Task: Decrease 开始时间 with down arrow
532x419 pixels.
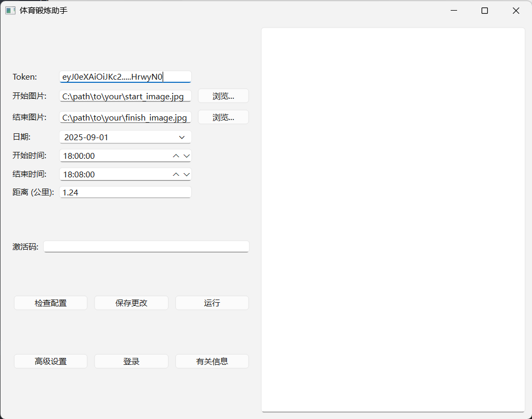Action: coord(186,156)
